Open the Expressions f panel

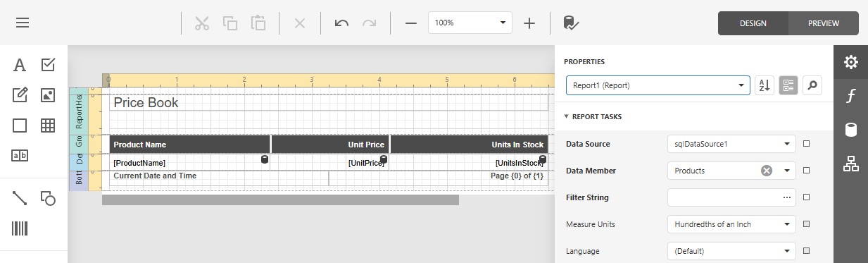(x=851, y=96)
